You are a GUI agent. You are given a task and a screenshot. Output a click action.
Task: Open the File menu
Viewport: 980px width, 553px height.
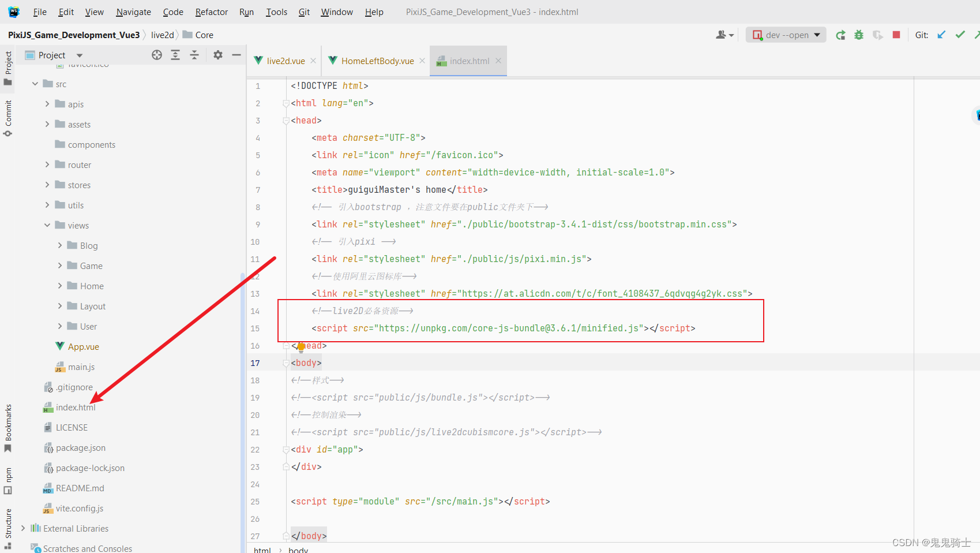pyautogui.click(x=40, y=12)
